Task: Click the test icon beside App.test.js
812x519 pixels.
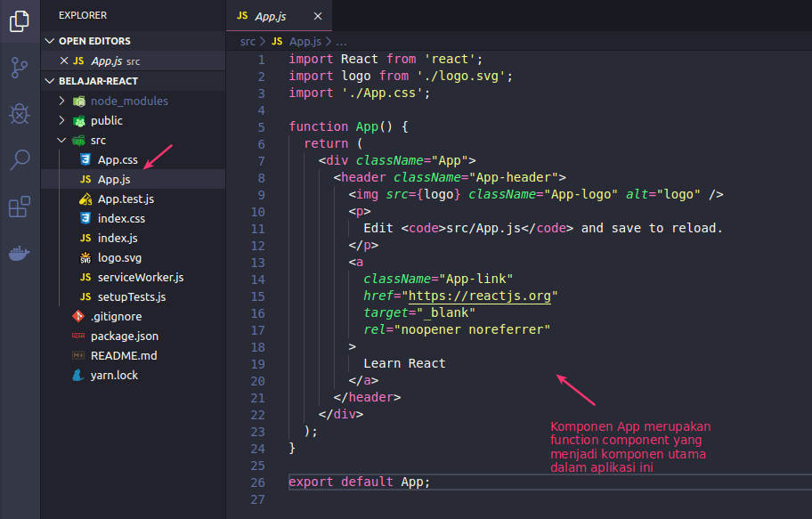Action: (x=85, y=199)
